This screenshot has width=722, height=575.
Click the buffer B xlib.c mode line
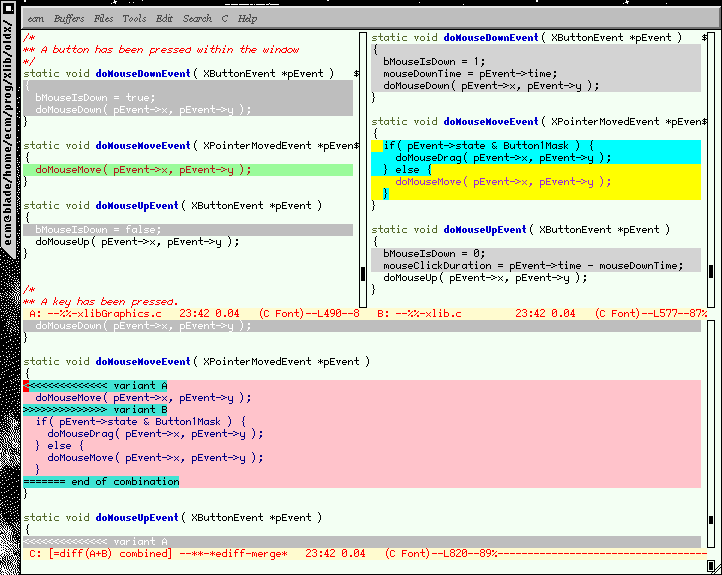[x=540, y=313]
